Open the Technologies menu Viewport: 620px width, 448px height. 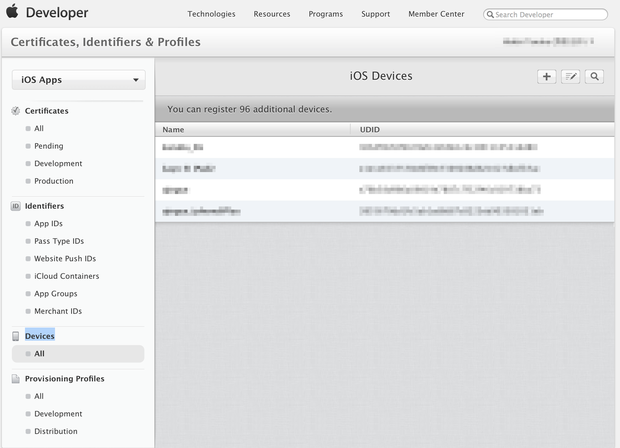(x=211, y=14)
